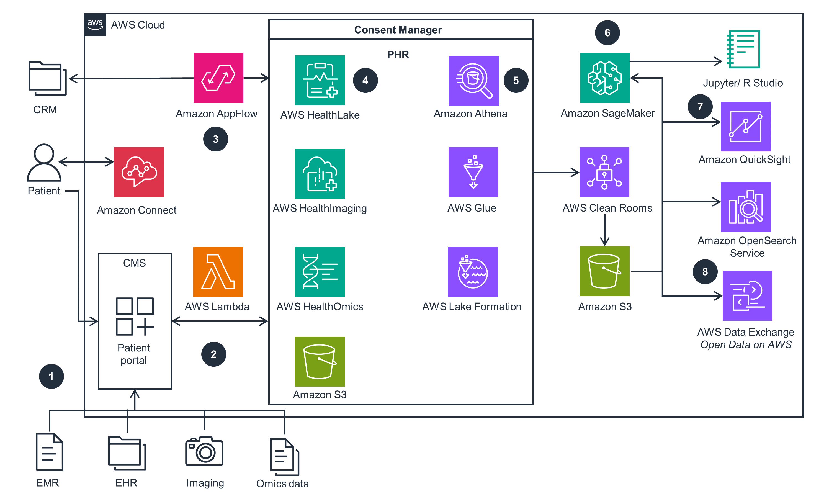The height and width of the screenshot is (504, 824).
Task: Click the AWS logo badge
Action: 95,25
